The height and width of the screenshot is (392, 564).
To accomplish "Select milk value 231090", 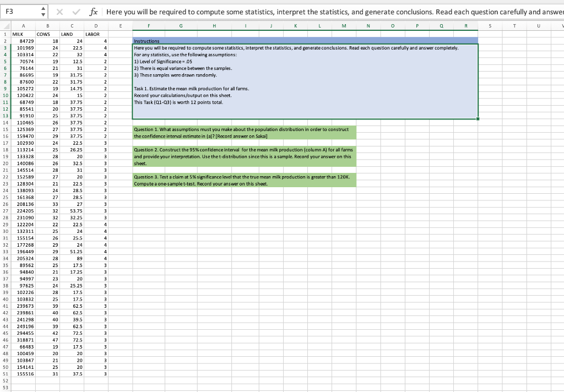I will click(23, 217).
